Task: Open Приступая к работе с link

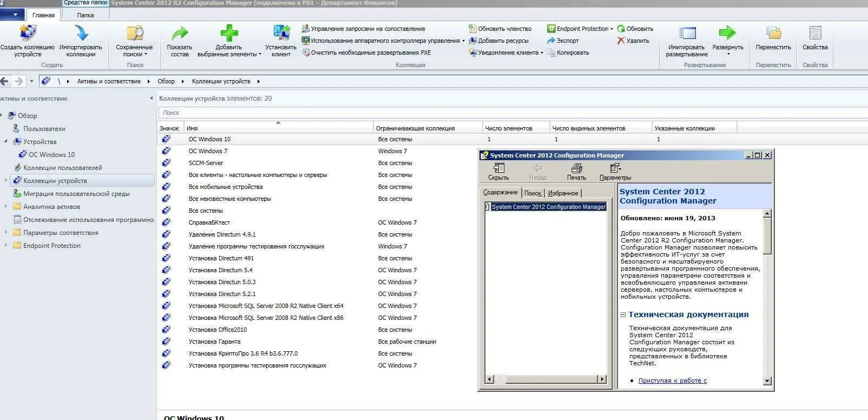Action: pyautogui.click(x=672, y=380)
